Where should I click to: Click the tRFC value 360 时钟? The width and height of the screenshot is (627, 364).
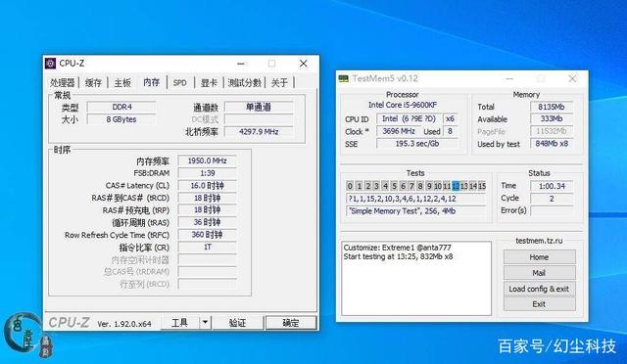click(207, 235)
